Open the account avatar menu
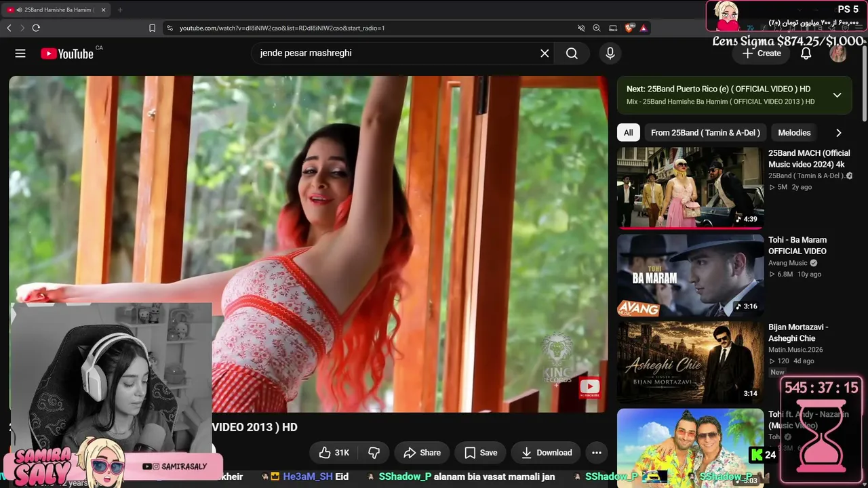Image resolution: width=868 pixels, height=488 pixels. 838,54
